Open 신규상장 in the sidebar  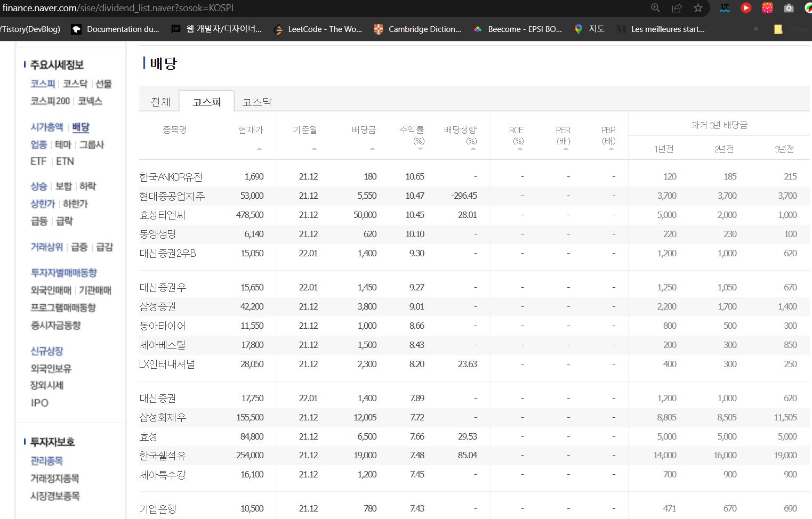point(47,351)
